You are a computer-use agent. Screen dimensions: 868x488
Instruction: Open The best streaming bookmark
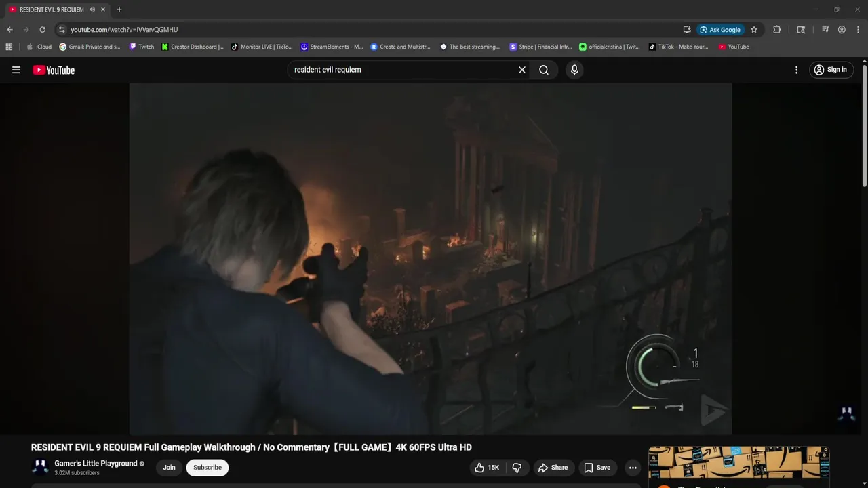470,47
